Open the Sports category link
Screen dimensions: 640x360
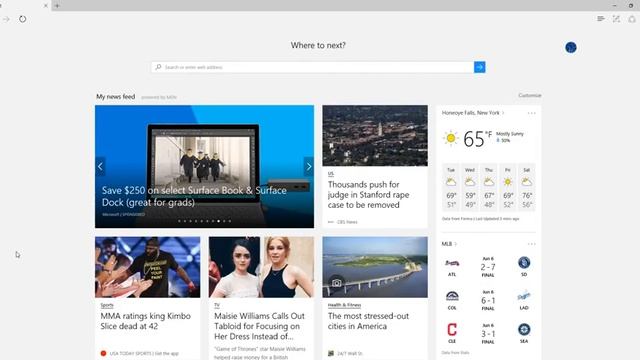(x=107, y=305)
